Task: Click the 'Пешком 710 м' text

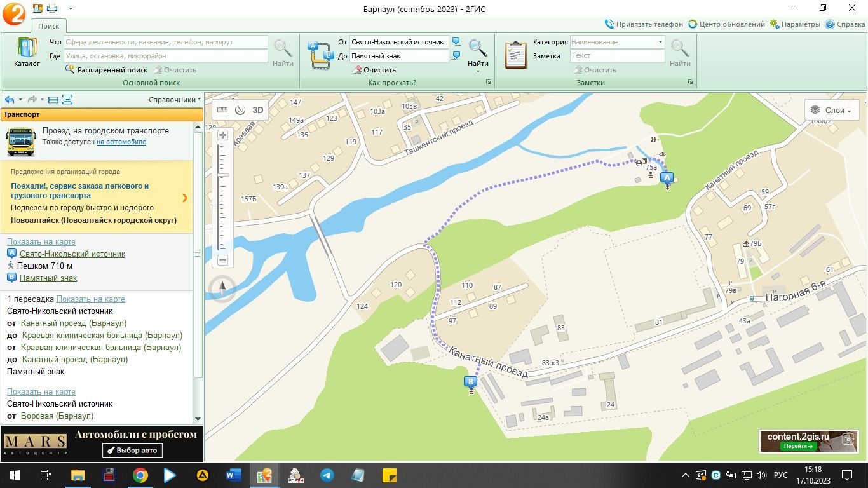Action: click(44, 266)
